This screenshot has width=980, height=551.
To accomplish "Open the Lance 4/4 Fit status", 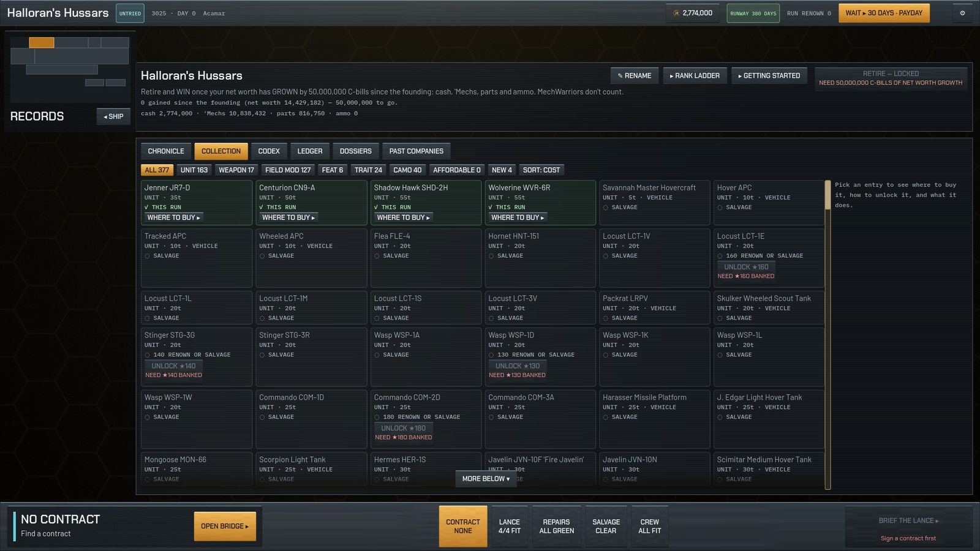I will [x=510, y=527].
